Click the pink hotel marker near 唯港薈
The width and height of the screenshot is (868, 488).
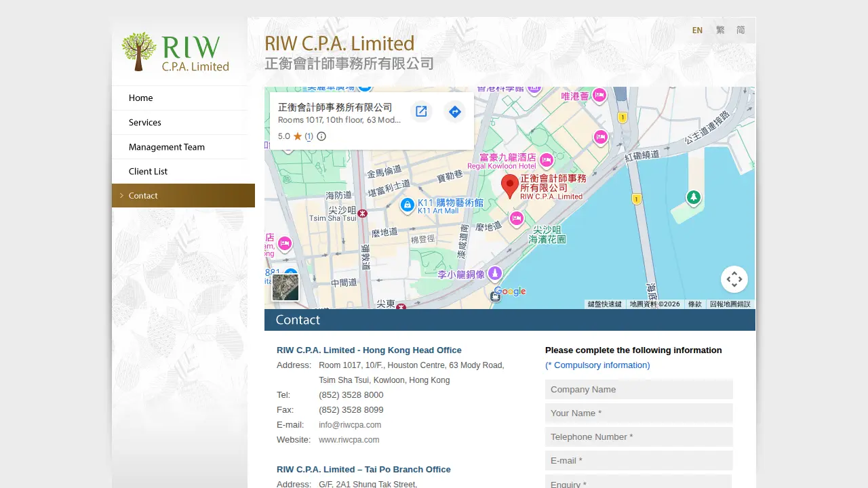pyautogui.click(x=599, y=96)
